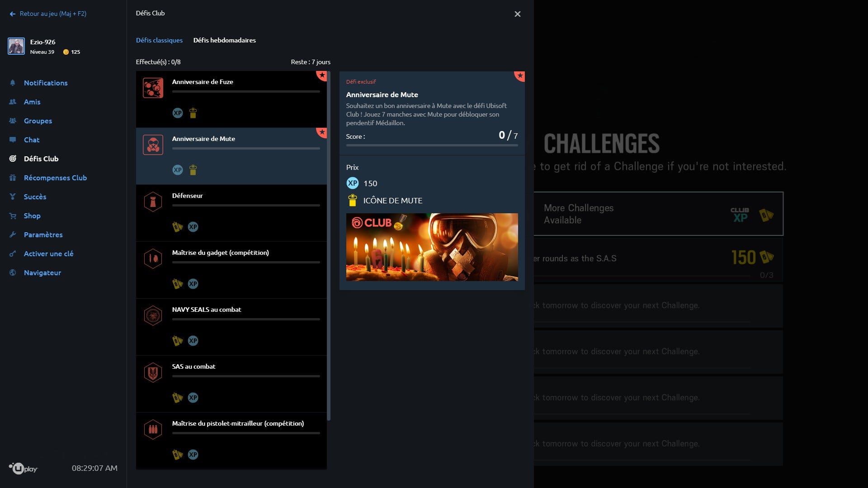
Task: Click the SAS au combat emblem icon
Action: pos(153,372)
